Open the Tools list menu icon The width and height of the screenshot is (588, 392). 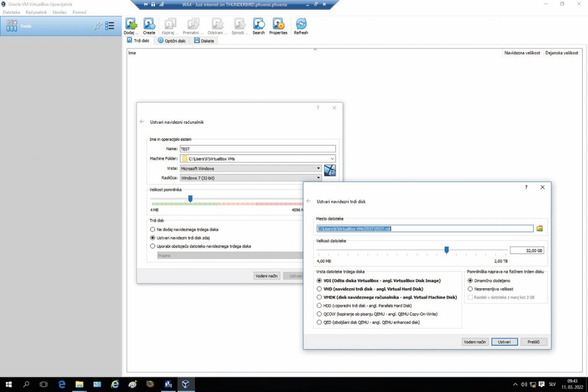coord(110,26)
